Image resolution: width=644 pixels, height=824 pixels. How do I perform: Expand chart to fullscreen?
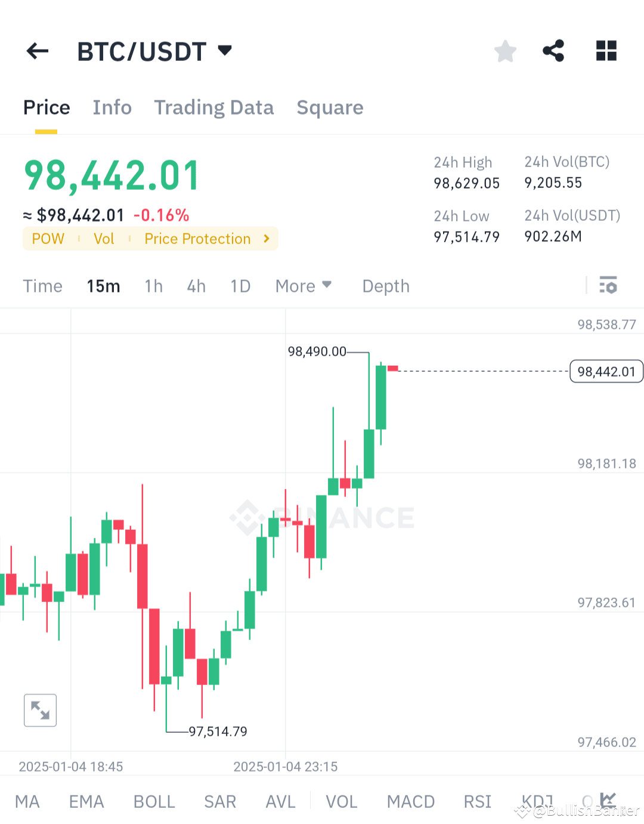[x=40, y=710]
